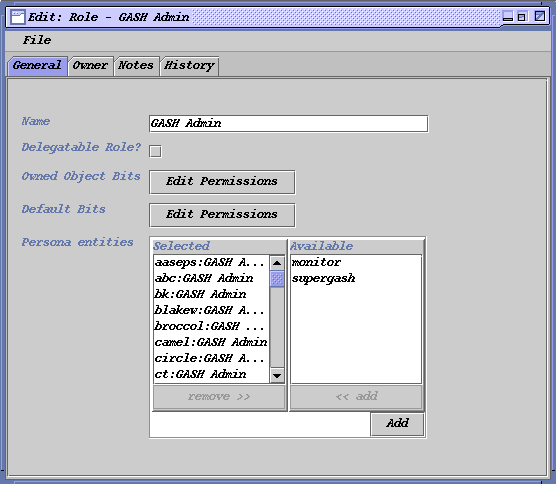Click the Selected list scroll up arrow
Screen dimensions: 557x484
click(x=277, y=263)
